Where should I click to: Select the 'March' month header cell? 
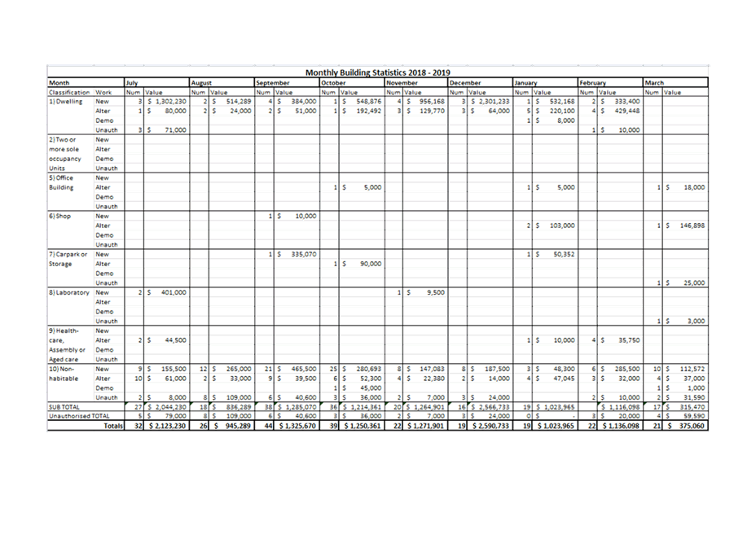(675, 83)
